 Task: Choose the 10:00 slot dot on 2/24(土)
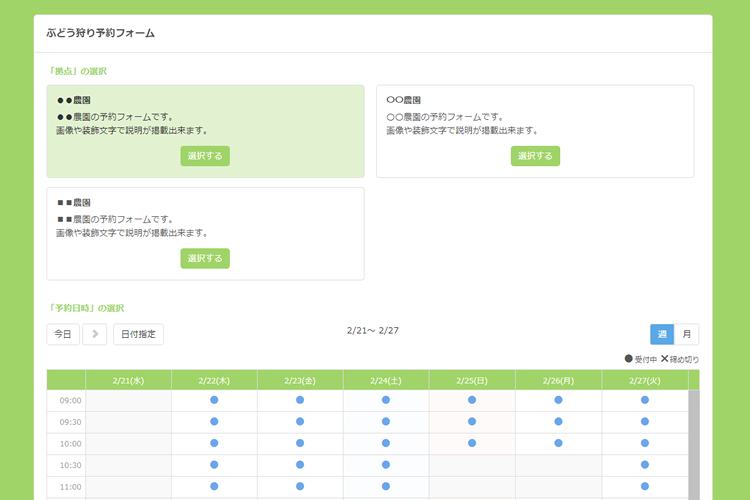pos(386,443)
